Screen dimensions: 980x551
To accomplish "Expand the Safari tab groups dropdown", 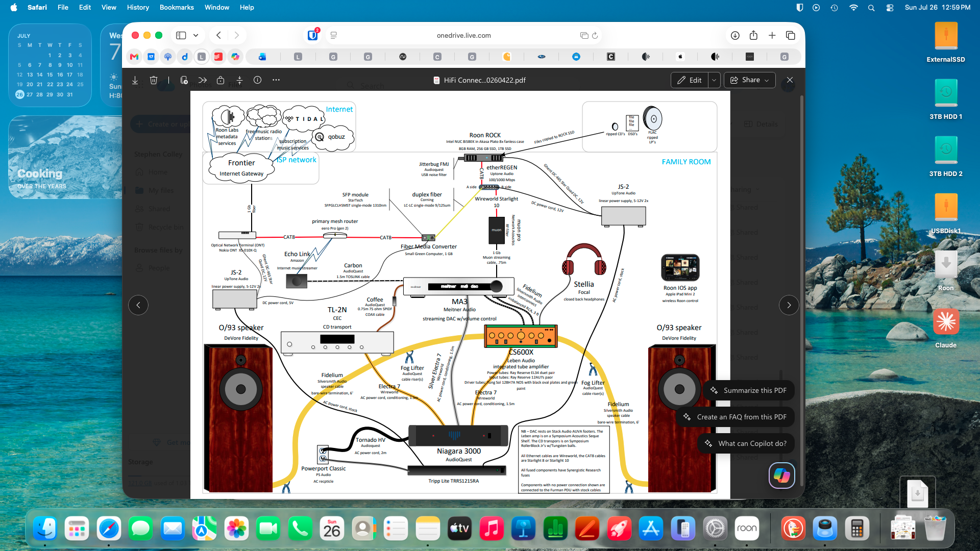I will (x=195, y=35).
